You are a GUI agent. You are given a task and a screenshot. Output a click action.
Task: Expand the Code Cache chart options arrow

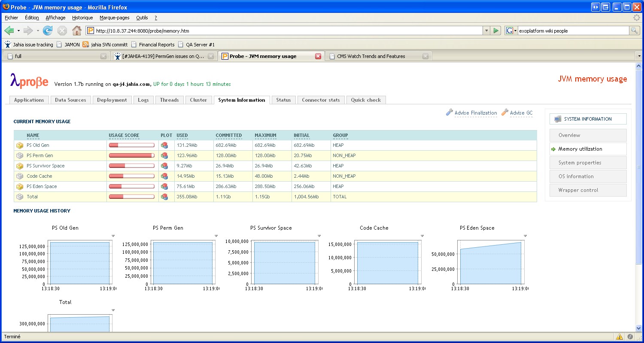tap(422, 236)
